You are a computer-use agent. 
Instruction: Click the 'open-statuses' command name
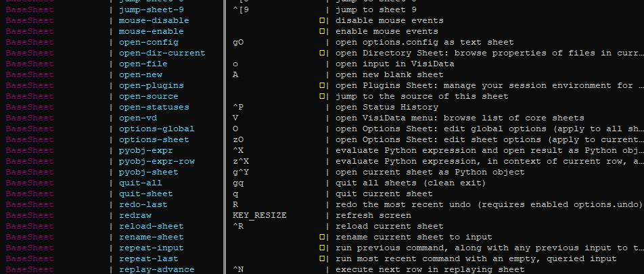154,107
